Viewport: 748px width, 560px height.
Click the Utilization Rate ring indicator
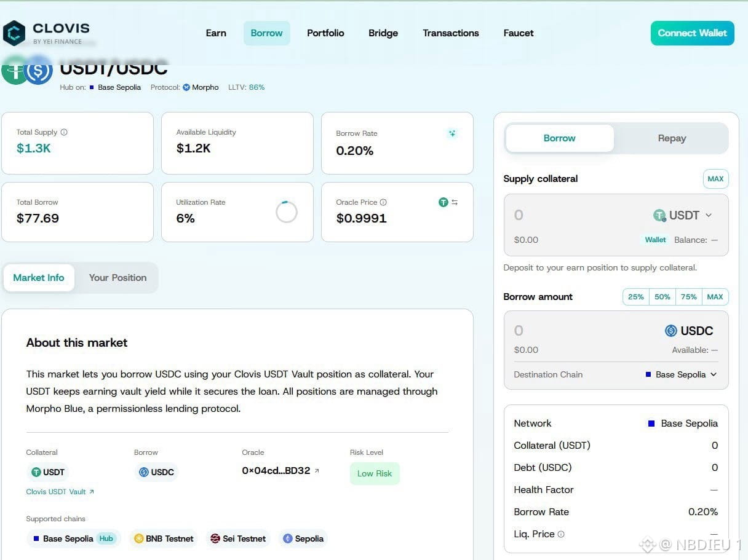(287, 211)
